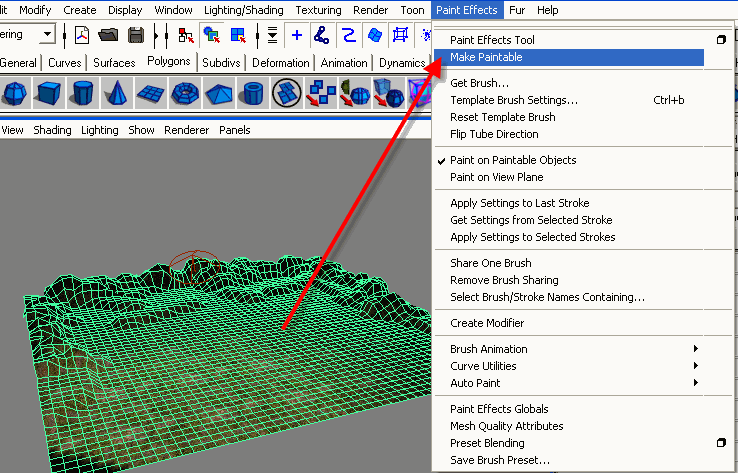Click the save scene floppy icon
This screenshot has width=738, height=473.
[134, 35]
